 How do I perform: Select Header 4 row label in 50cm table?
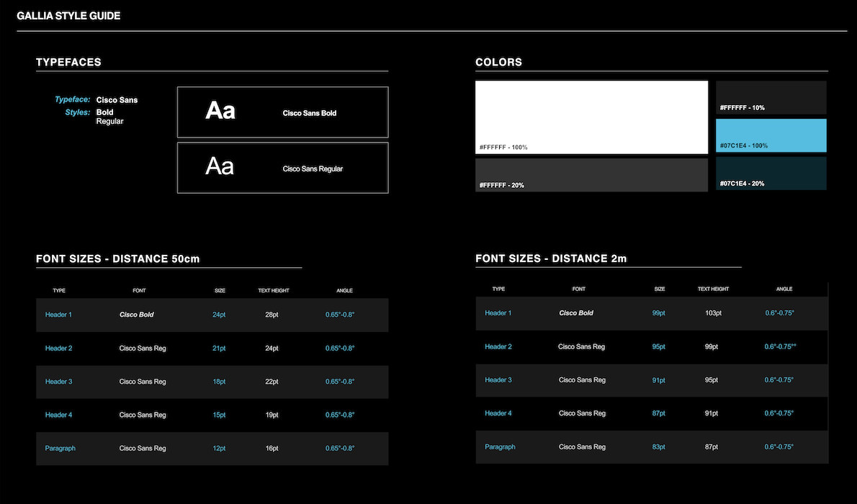click(x=58, y=415)
